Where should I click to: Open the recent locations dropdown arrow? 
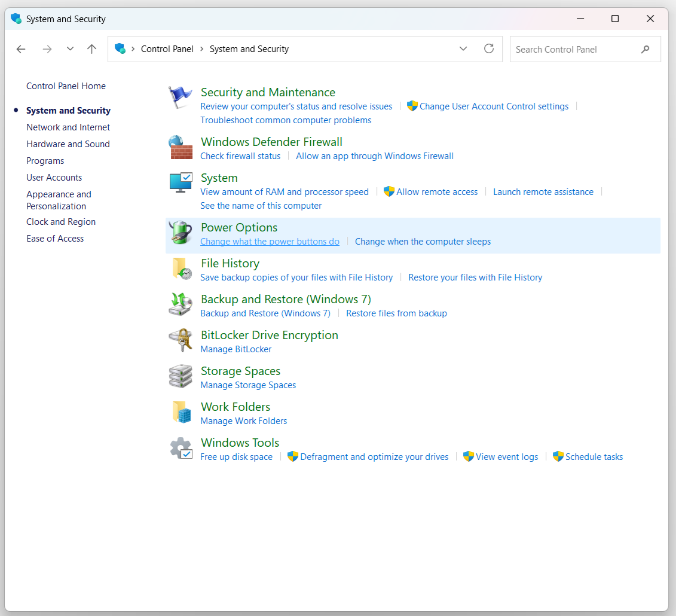(x=70, y=49)
